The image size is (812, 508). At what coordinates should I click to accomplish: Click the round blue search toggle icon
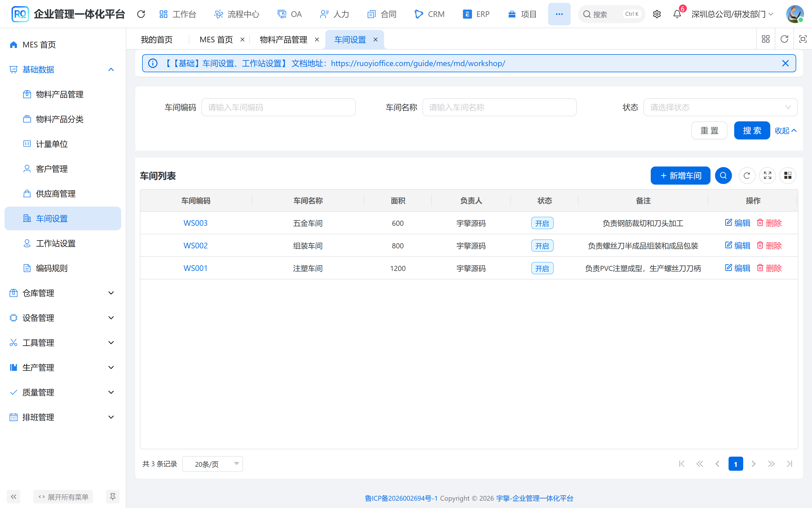[x=723, y=175]
